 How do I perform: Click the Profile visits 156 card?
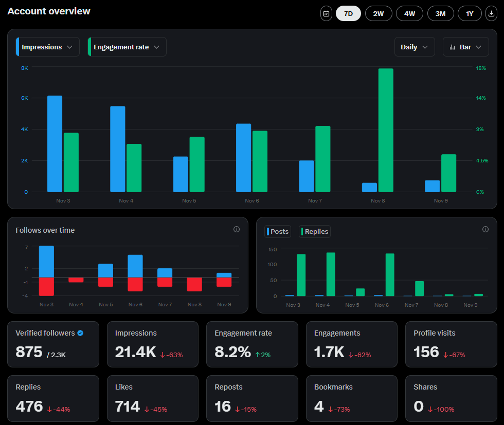point(451,344)
